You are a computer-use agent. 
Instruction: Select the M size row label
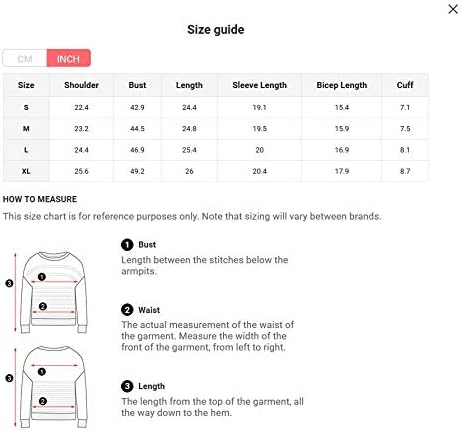26,129
